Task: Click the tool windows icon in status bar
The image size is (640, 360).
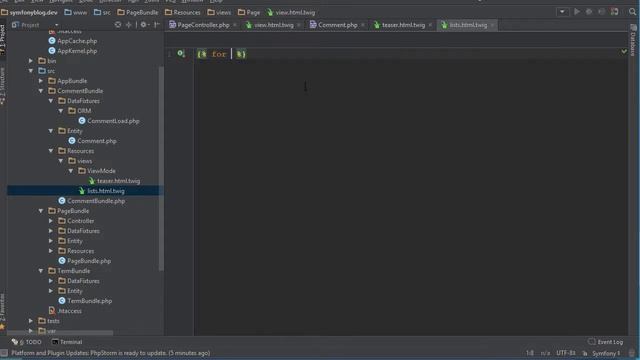Action: pos(4,353)
